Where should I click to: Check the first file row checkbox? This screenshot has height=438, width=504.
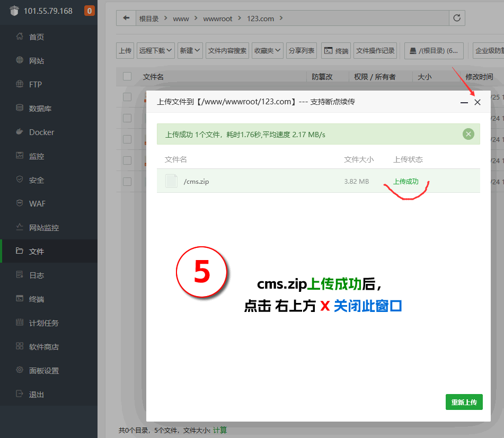127,97
